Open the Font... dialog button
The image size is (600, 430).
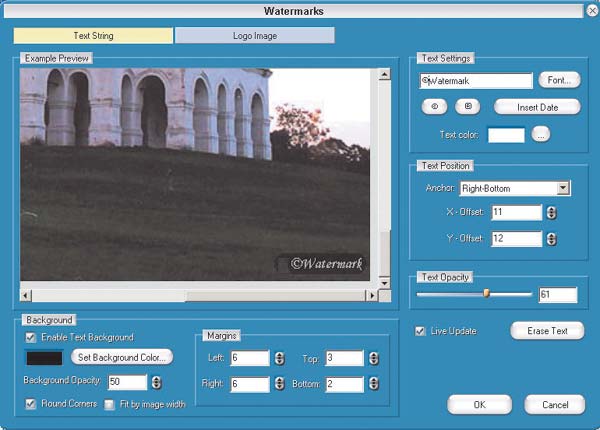click(x=559, y=80)
